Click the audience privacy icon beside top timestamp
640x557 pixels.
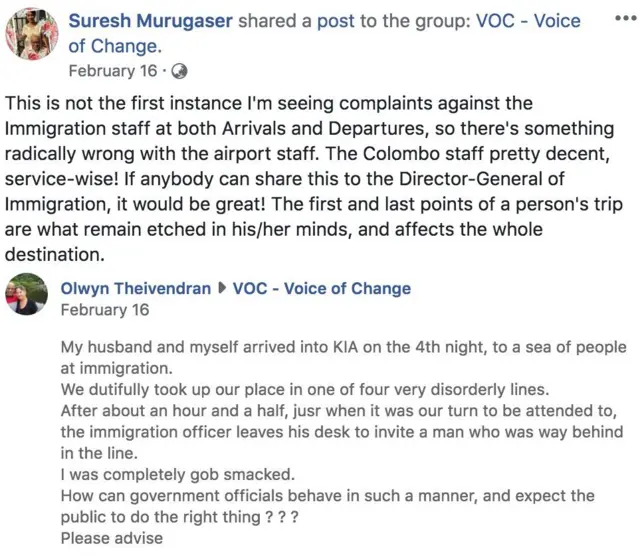180,71
